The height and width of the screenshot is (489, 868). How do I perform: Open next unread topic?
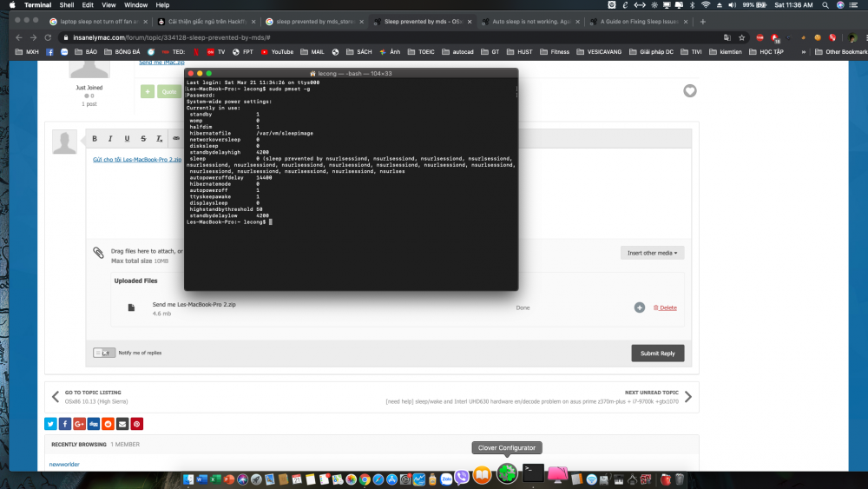pos(652,393)
